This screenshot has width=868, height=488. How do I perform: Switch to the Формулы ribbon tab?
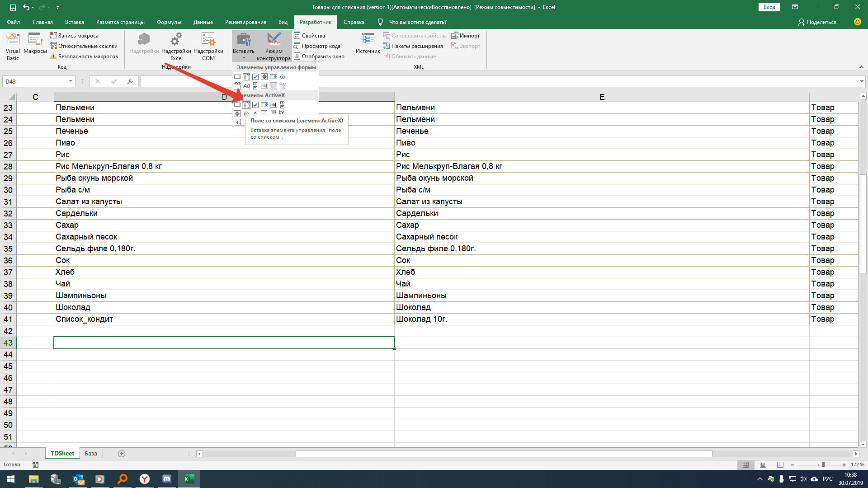pos(169,22)
